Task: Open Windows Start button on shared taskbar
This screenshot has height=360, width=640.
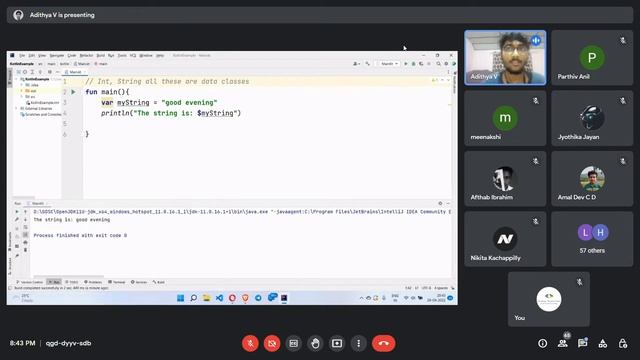Action: [180, 298]
